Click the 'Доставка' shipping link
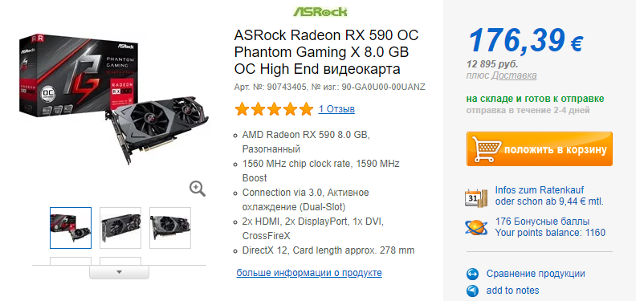The height and width of the screenshot is (301, 644). (514, 75)
